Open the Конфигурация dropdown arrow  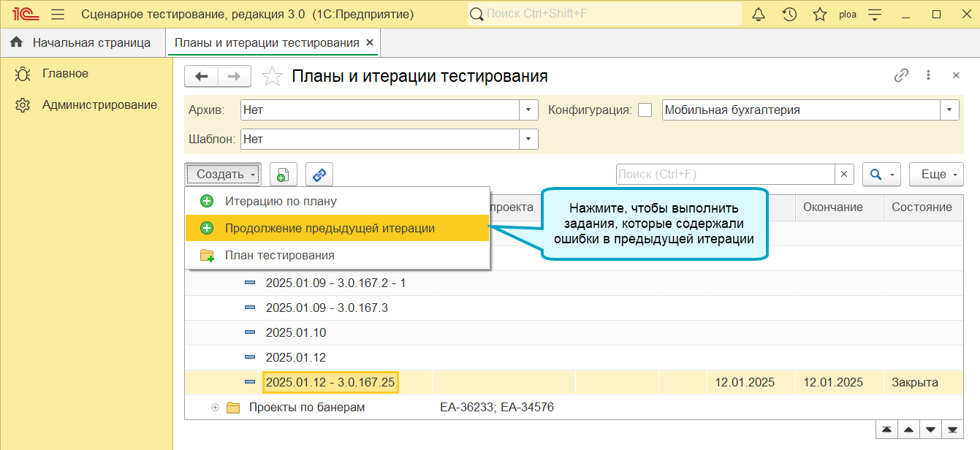(949, 110)
